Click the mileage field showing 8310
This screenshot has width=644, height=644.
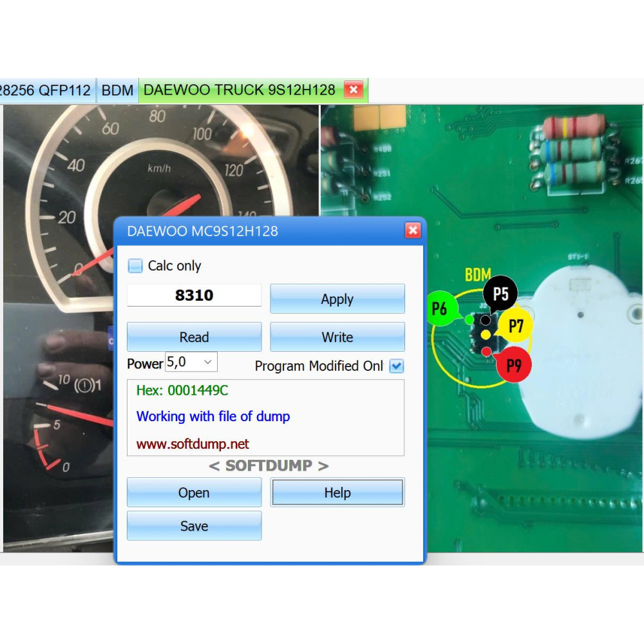click(194, 296)
